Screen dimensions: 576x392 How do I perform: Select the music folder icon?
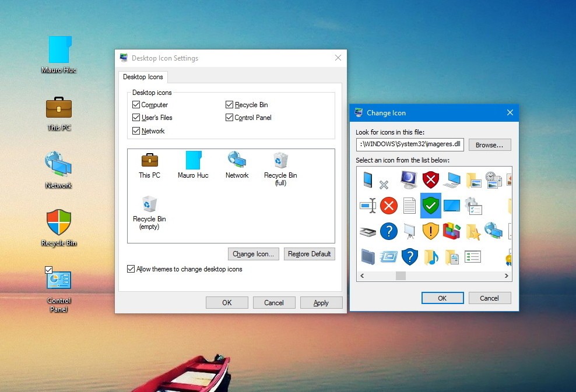click(431, 256)
